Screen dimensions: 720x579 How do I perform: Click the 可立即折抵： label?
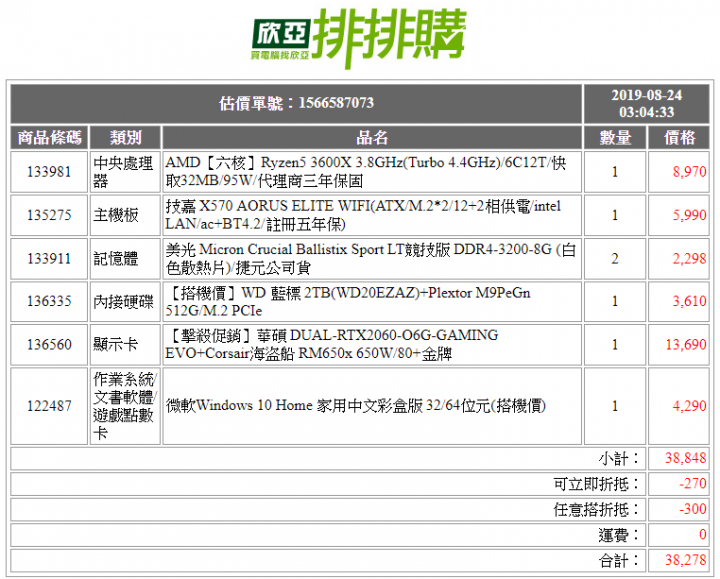click(597, 484)
